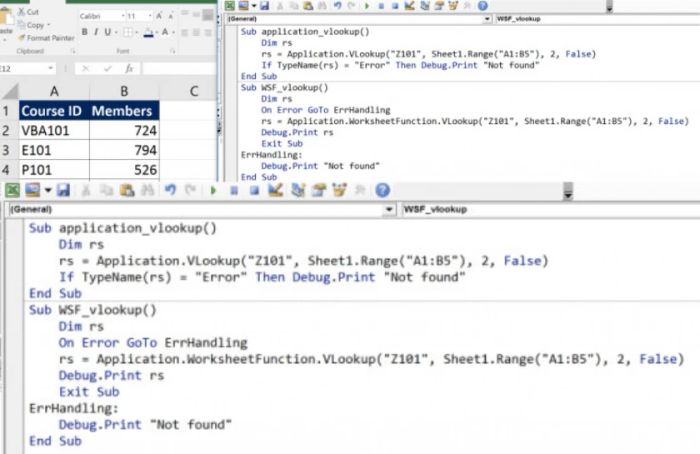Open Calibri font name dropdown in Excel
Screen dimensions: 700x454
click(x=123, y=16)
